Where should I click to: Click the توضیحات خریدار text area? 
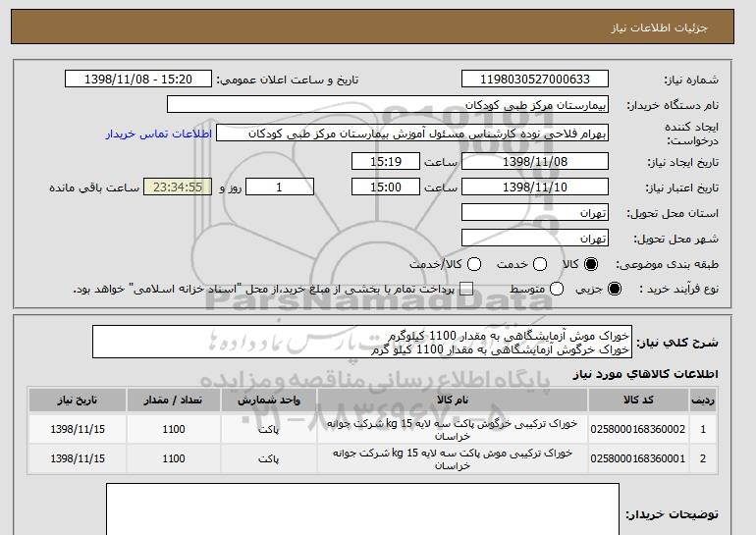click(x=362, y=508)
